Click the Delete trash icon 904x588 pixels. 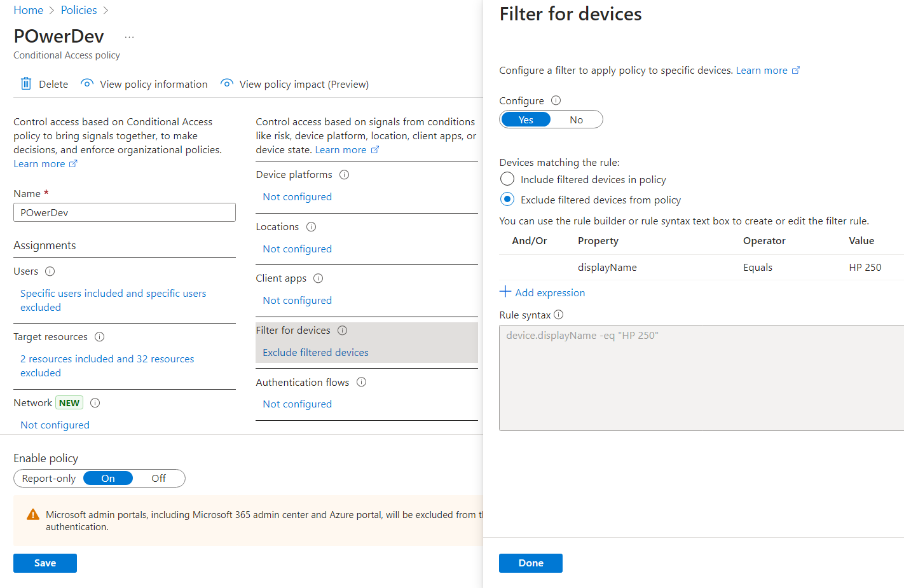point(26,84)
